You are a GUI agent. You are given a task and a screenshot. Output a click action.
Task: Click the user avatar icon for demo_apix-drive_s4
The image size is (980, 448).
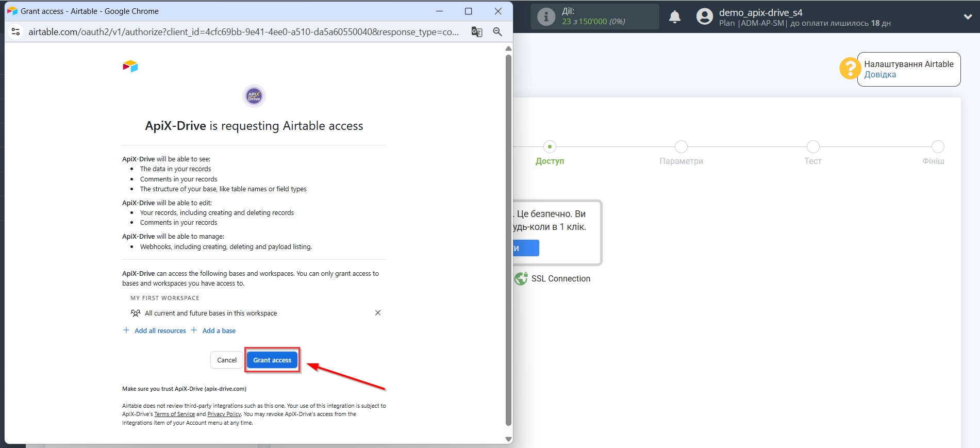pos(705,16)
